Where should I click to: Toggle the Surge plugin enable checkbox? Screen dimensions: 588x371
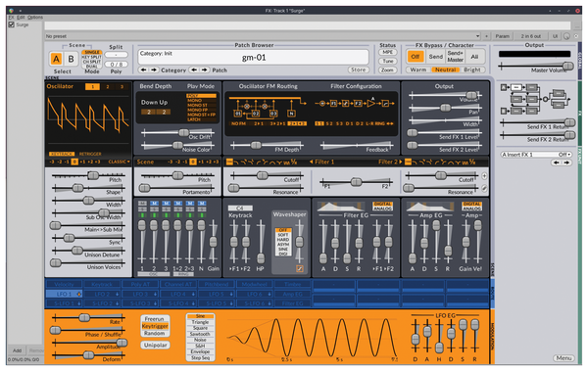[x=11, y=24]
